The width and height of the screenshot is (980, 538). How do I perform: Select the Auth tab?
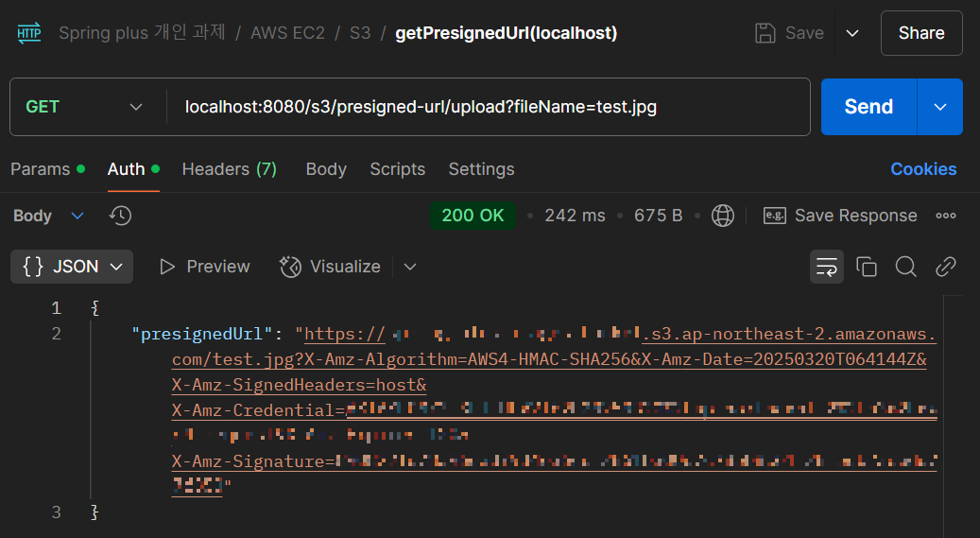[133, 169]
